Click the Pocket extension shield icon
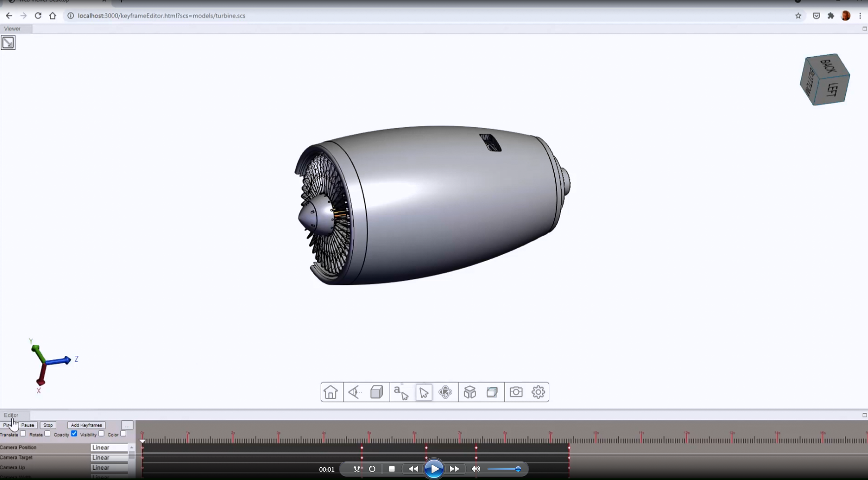The height and width of the screenshot is (480, 868). pyautogui.click(x=816, y=16)
